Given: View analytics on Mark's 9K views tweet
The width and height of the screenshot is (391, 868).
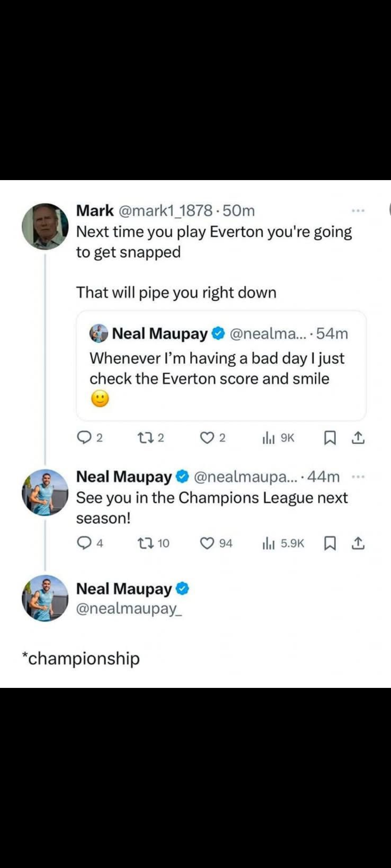Looking at the screenshot, I should click(x=269, y=438).
